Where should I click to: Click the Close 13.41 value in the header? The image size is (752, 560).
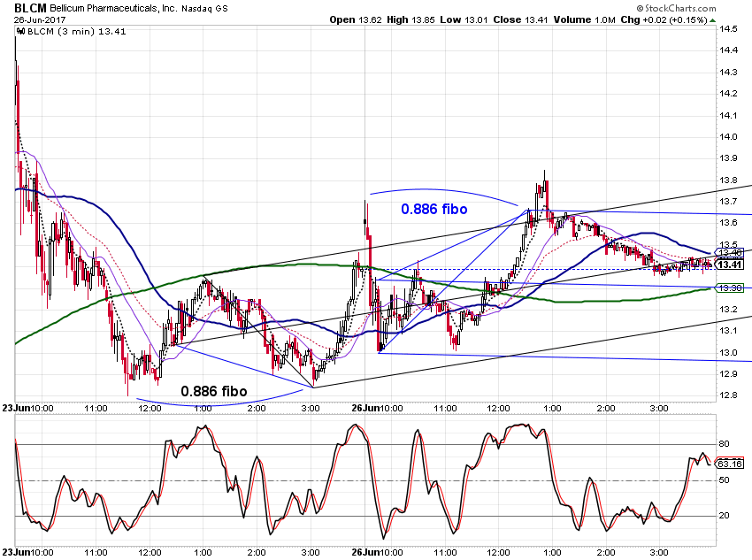point(520,19)
